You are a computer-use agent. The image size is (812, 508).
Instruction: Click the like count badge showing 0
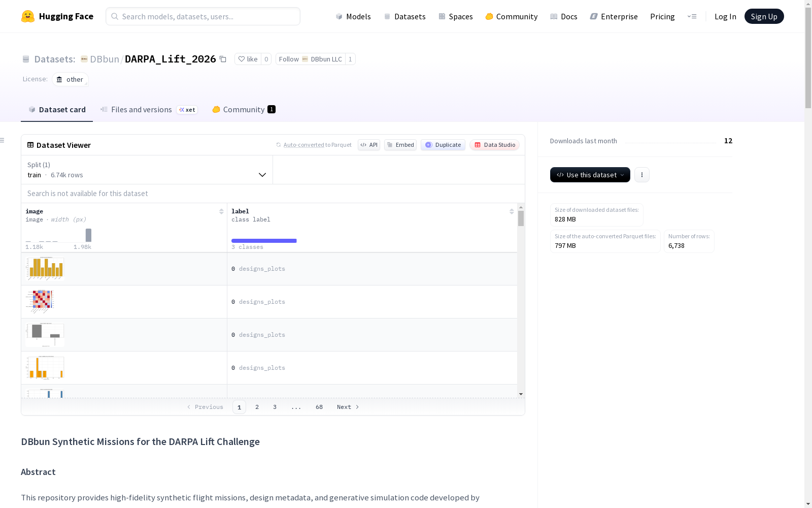pyautogui.click(x=266, y=59)
